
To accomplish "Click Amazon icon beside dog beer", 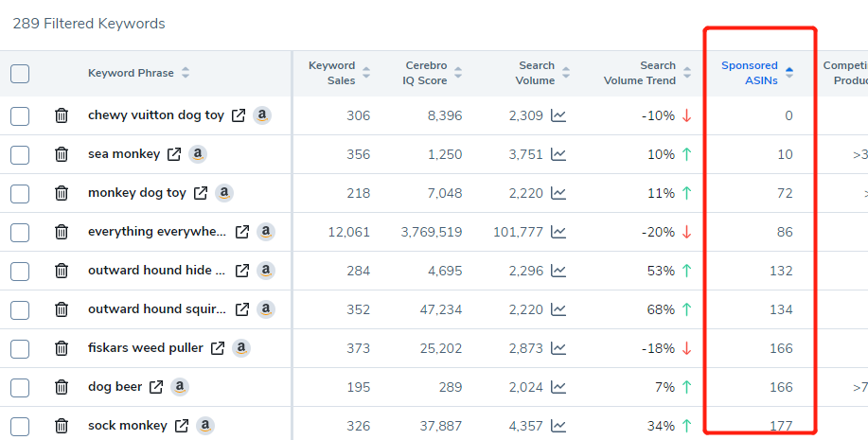I will pyautogui.click(x=179, y=387).
